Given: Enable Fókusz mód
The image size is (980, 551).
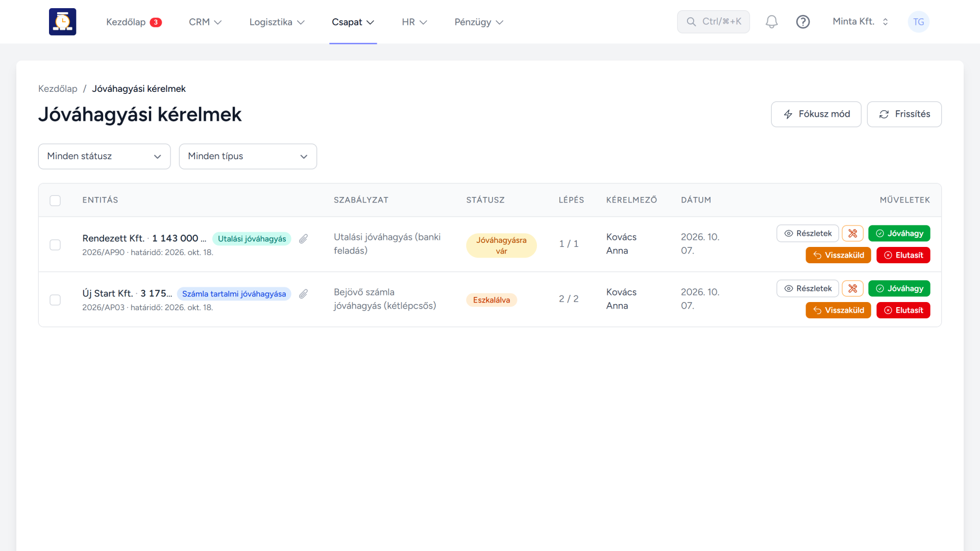Looking at the screenshot, I should click(816, 114).
